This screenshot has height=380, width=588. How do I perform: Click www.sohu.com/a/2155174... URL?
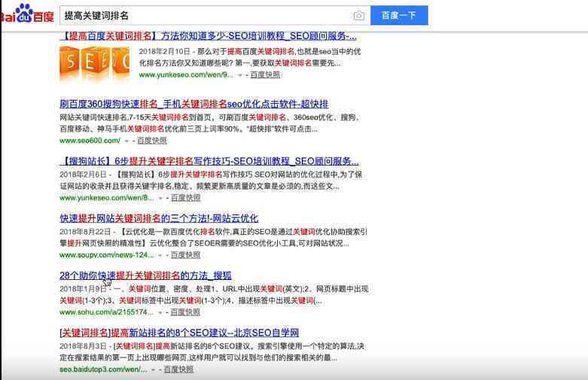point(106,312)
